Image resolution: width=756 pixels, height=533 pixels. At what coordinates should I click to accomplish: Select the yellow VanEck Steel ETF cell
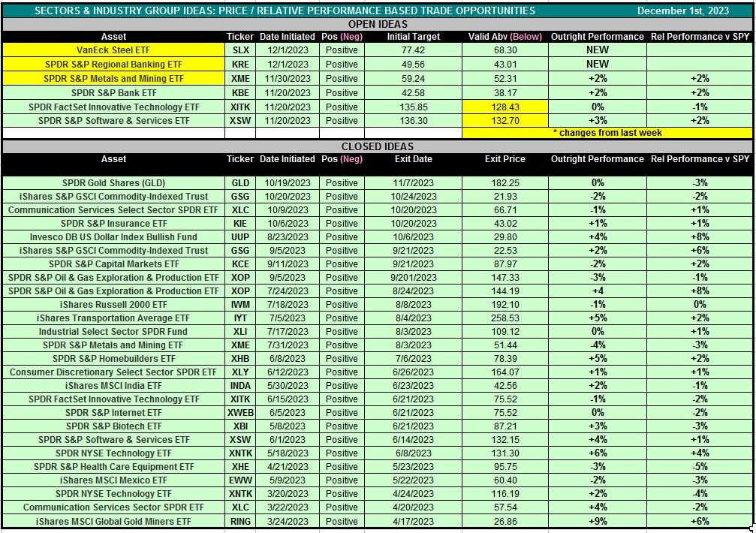pos(113,50)
